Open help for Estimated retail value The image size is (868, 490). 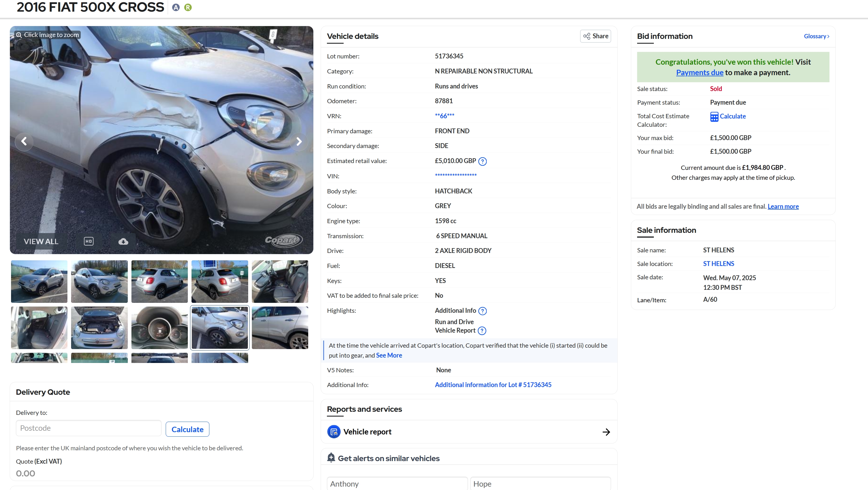(482, 162)
